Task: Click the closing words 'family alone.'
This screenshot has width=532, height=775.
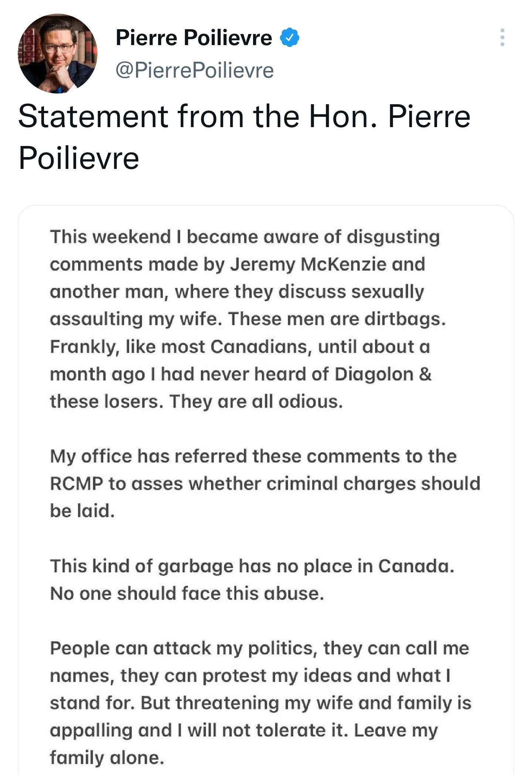Action: (107, 758)
